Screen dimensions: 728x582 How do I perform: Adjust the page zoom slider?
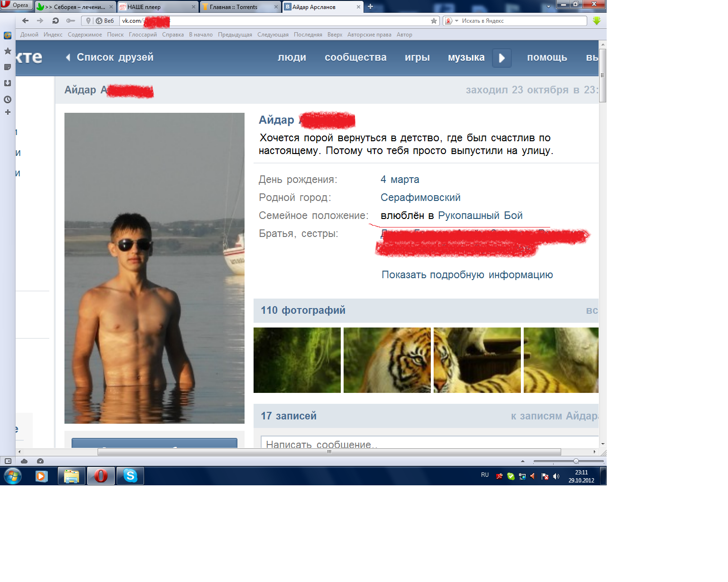point(576,461)
